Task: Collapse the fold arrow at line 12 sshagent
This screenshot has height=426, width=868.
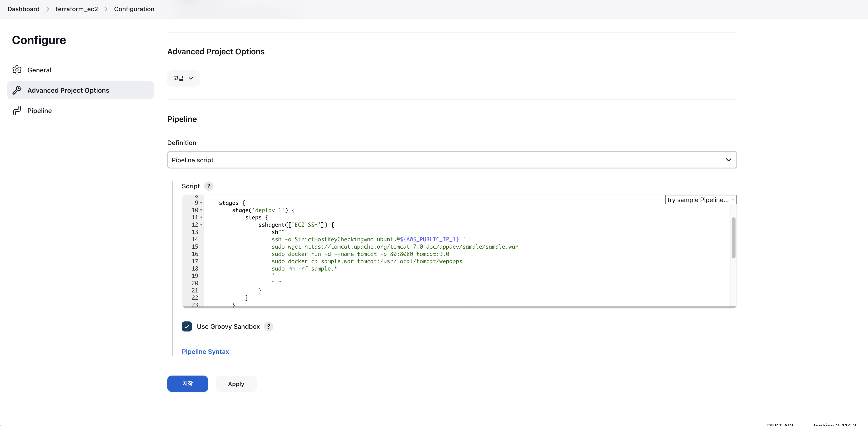Action: click(x=201, y=225)
